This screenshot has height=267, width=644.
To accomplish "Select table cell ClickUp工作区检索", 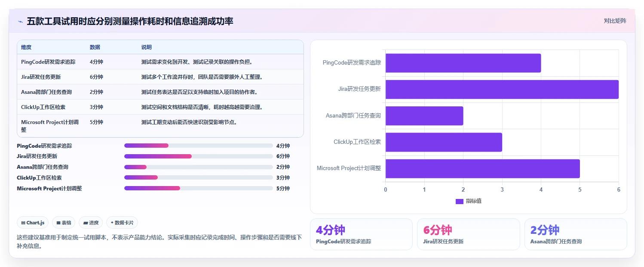I will pos(43,107).
